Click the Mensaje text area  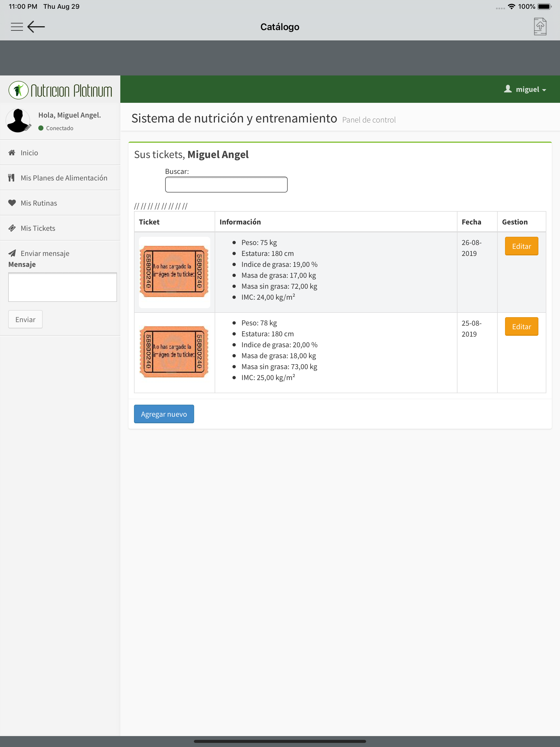tap(63, 287)
